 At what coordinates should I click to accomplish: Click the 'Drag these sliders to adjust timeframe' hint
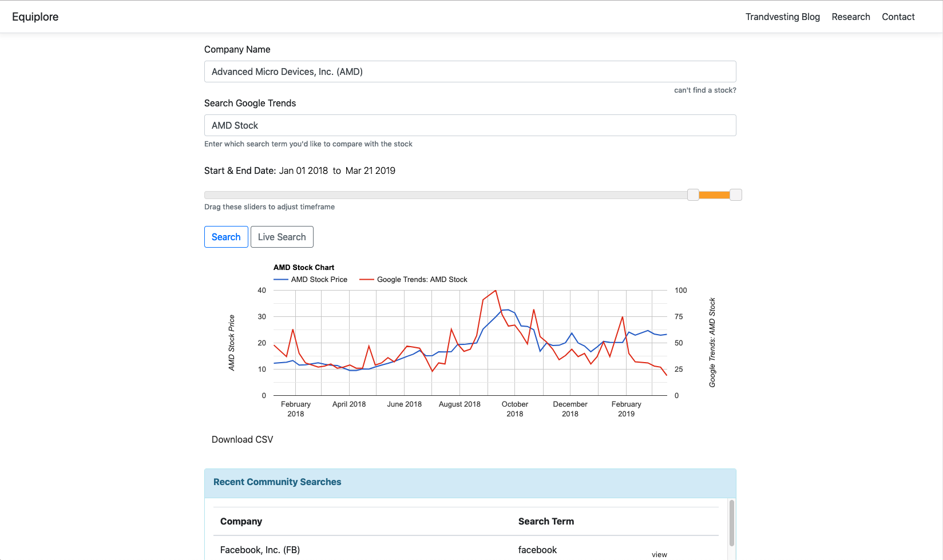270,206
